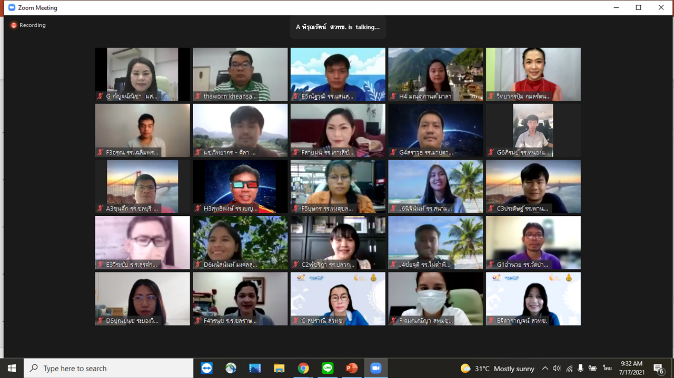Select the participant wearing 3D glasses

click(240, 187)
